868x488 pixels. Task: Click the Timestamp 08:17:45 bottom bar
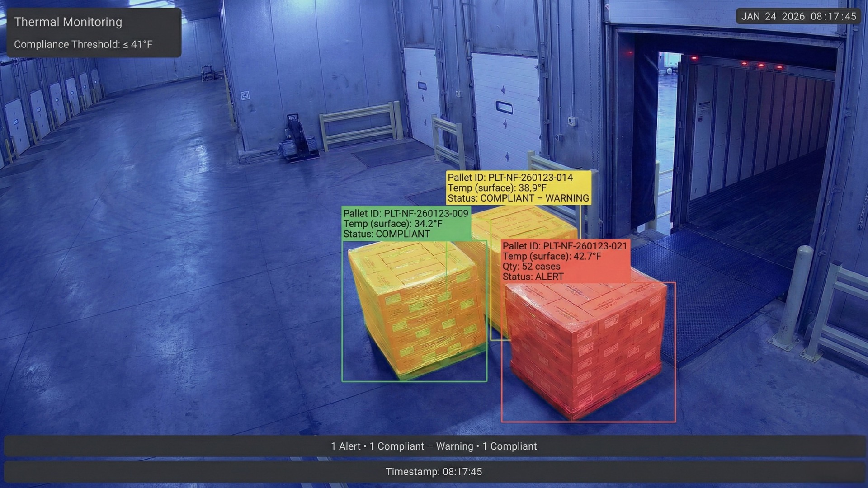point(434,472)
